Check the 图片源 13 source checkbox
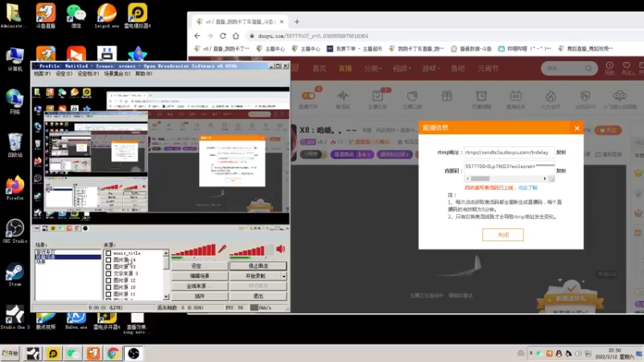This screenshot has width=644, height=362. click(x=109, y=267)
